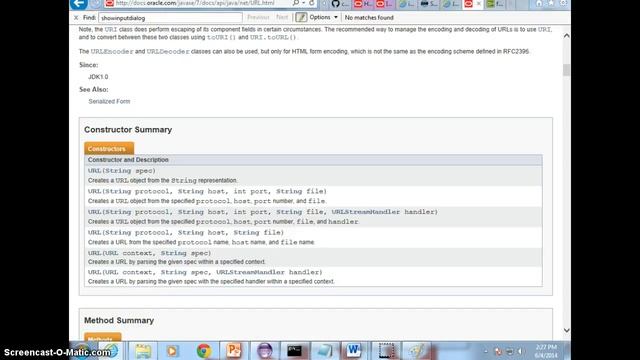Click the vertical scrollbar thumb

(567, 70)
